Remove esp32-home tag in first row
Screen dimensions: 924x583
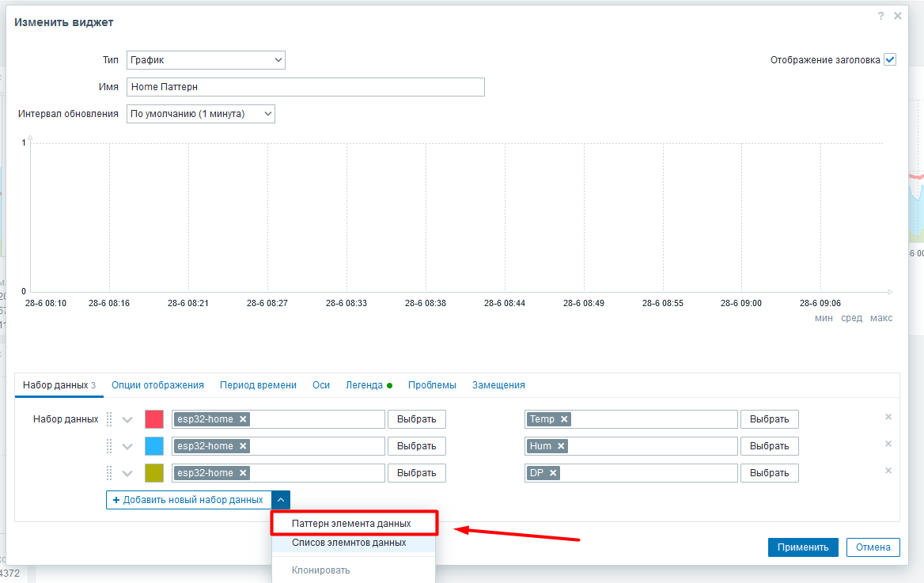(x=243, y=419)
